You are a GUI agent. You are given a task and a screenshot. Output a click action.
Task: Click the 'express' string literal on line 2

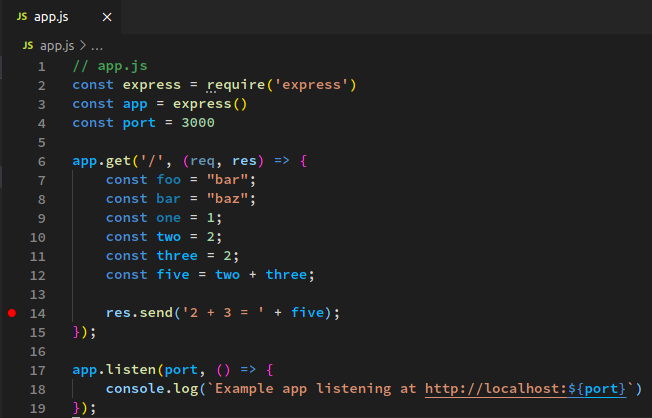click(x=311, y=85)
